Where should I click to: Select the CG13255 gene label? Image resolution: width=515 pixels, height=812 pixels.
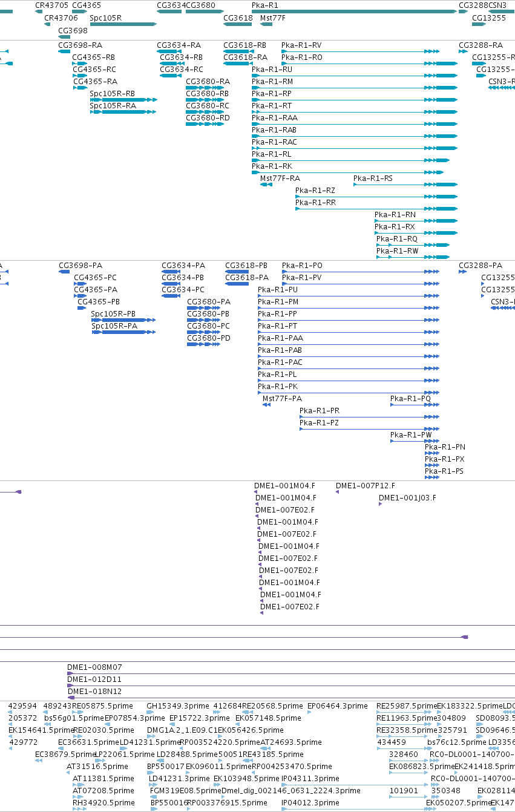point(489,18)
